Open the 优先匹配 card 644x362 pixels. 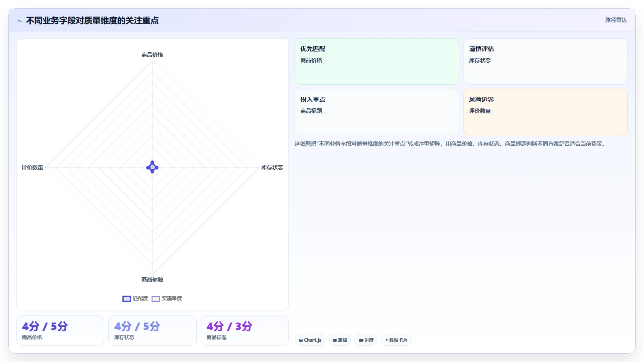pos(377,61)
